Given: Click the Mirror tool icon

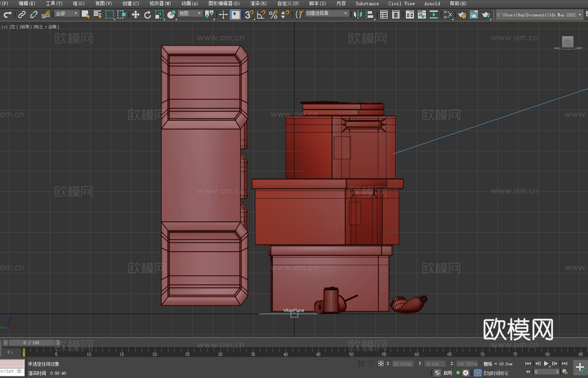Looking at the screenshot, I should click(x=358, y=14).
